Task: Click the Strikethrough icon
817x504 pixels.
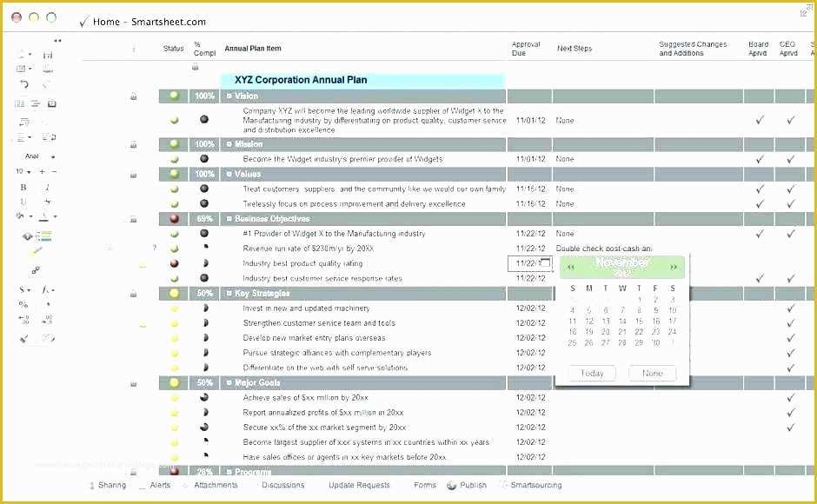Action: [x=48, y=202]
